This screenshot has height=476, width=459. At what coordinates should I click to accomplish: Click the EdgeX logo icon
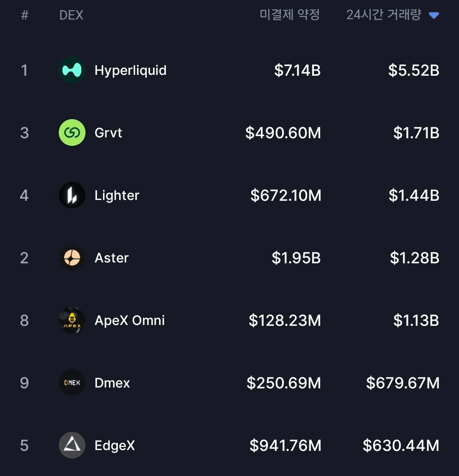tap(72, 445)
